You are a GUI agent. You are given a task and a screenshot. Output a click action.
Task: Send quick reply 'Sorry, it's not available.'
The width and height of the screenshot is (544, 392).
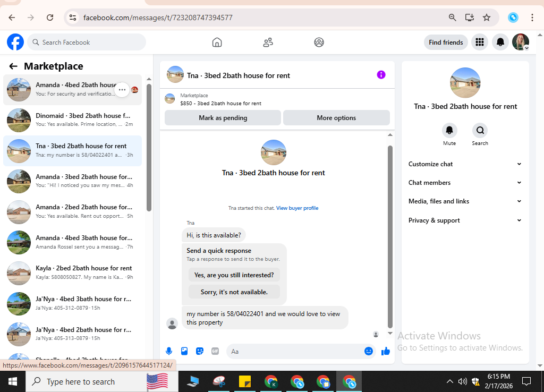click(234, 292)
